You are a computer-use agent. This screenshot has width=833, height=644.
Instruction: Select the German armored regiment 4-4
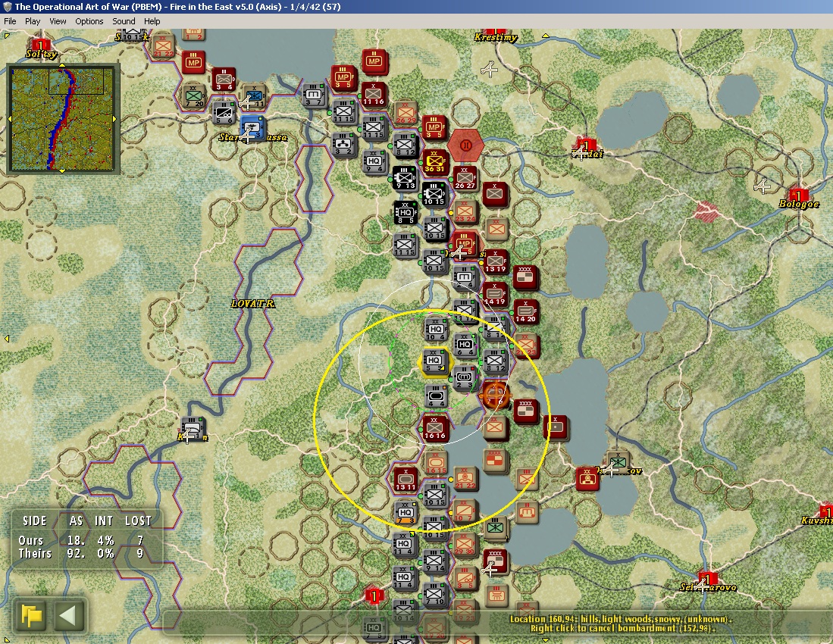click(x=436, y=396)
